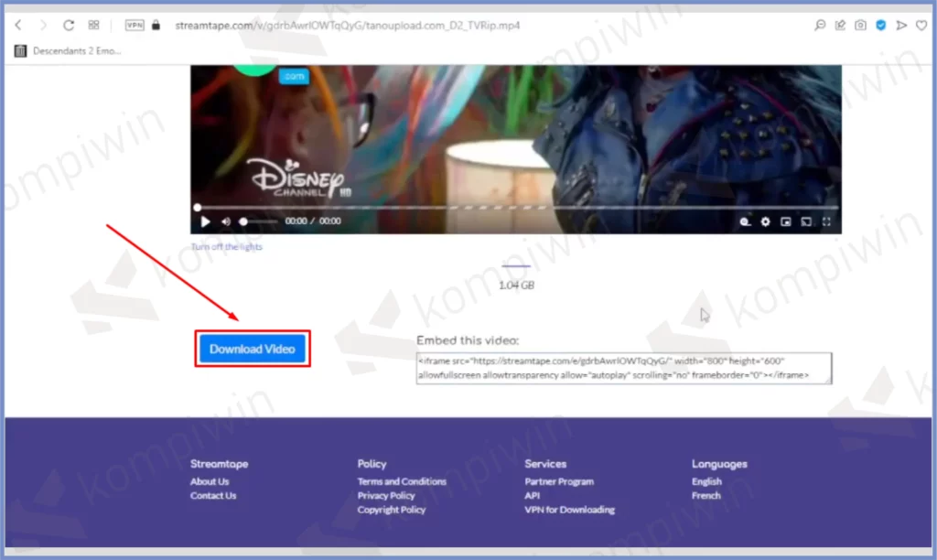Image resolution: width=937 pixels, height=560 pixels.
Task: Click the embed iframe code box
Action: coord(622,368)
